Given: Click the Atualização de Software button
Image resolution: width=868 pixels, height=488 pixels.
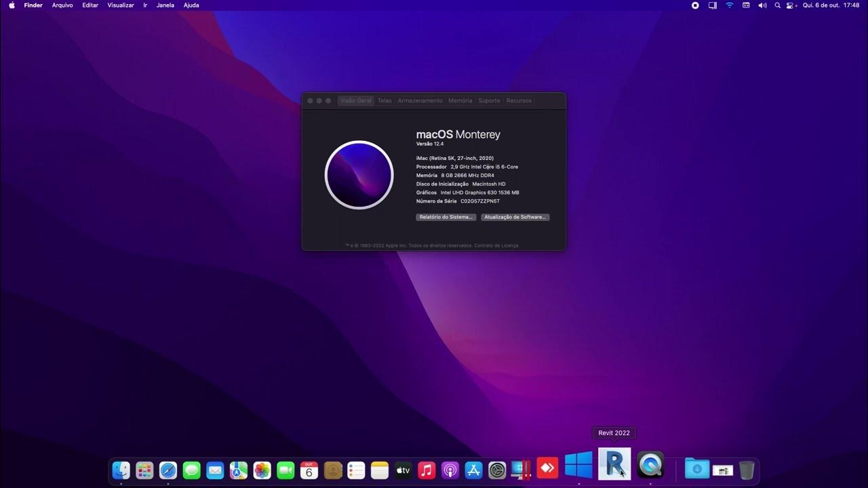Looking at the screenshot, I should (x=515, y=217).
